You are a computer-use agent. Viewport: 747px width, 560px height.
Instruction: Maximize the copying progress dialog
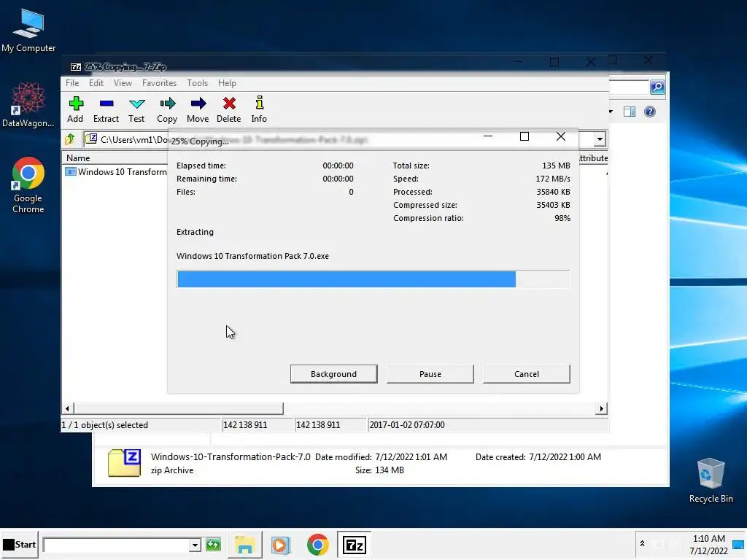point(525,136)
